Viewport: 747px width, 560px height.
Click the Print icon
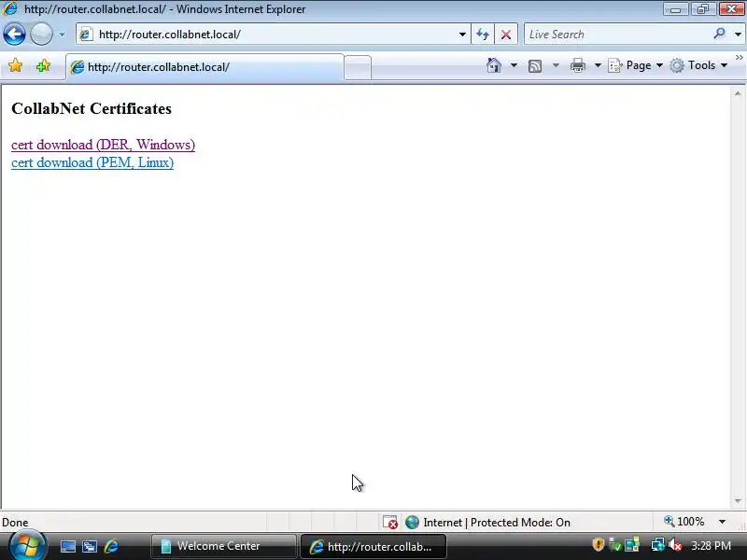coord(578,65)
